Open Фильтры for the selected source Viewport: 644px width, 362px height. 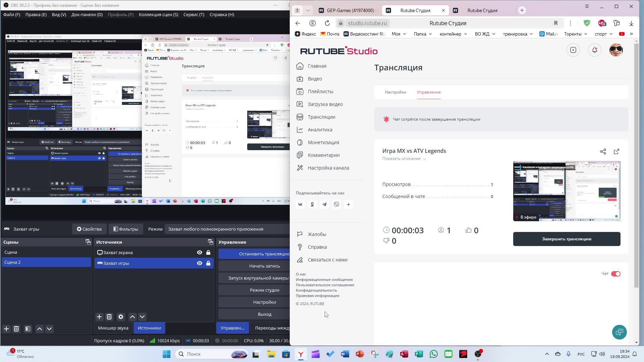click(126, 229)
